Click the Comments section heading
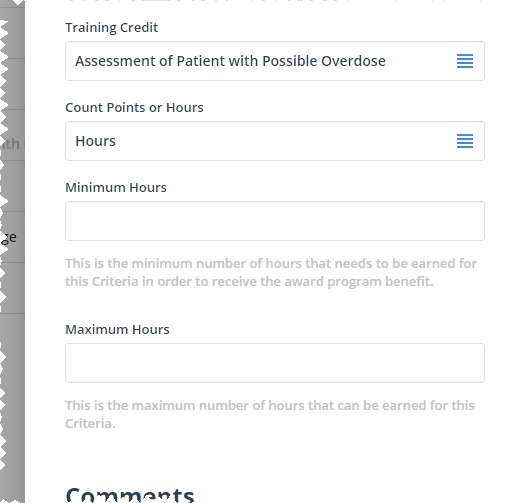 click(130, 495)
